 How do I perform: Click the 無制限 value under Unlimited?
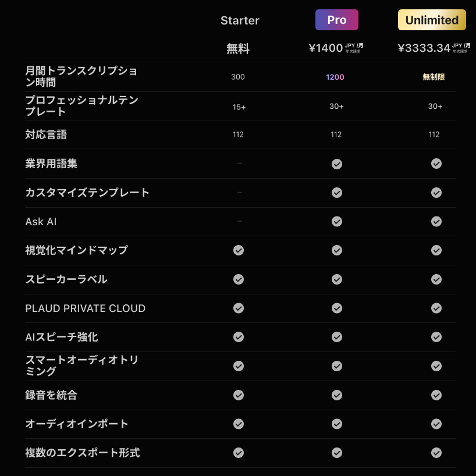tap(434, 77)
